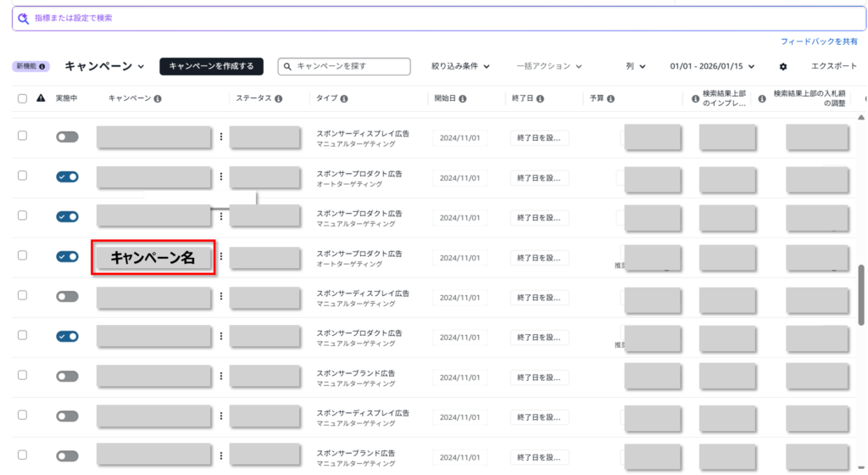Open the フィードバックを共有 link
Viewport: 868px width, 475px height.
(819, 42)
